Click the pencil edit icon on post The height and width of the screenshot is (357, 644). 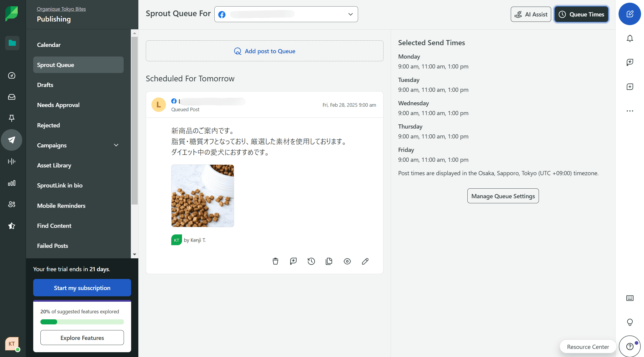click(365, 261)
